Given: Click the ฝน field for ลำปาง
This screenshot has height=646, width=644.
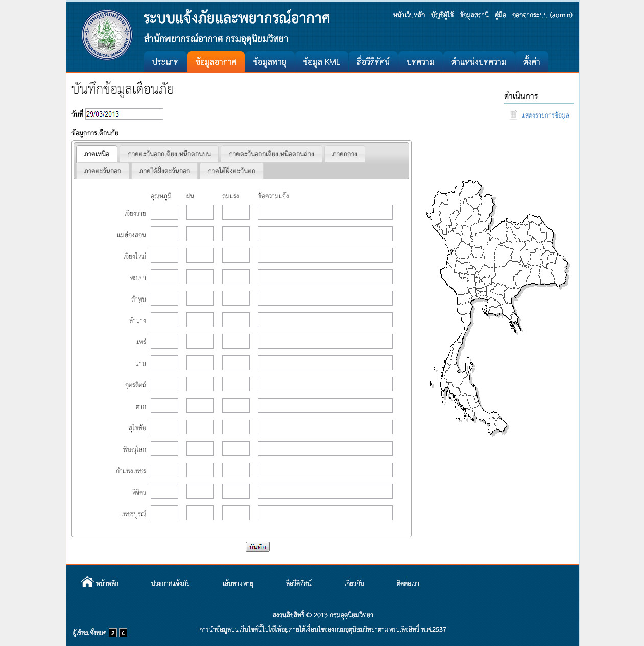Looking at the screenshot, I should click(200, 320).
